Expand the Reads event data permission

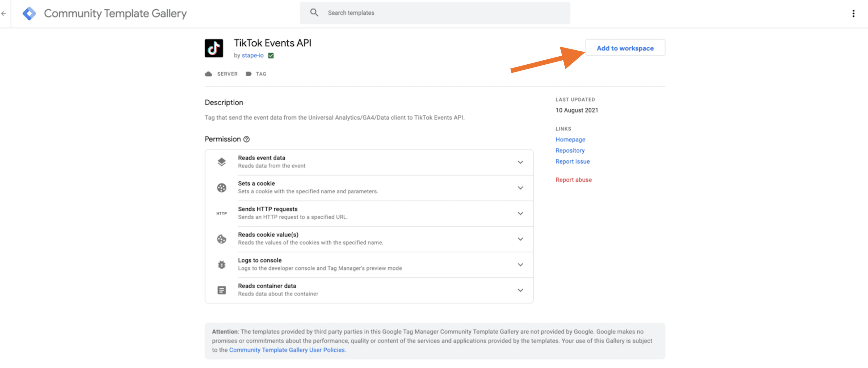pyautogui.click(x=520, y=162)
